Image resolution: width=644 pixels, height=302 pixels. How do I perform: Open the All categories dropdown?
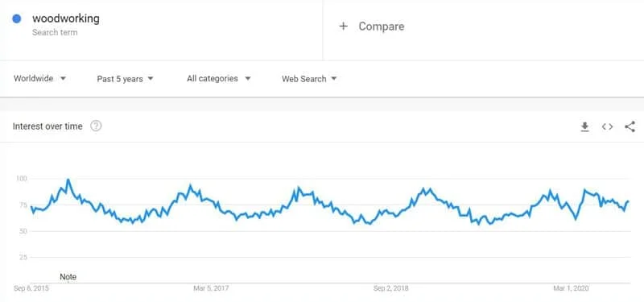point(218,78)
